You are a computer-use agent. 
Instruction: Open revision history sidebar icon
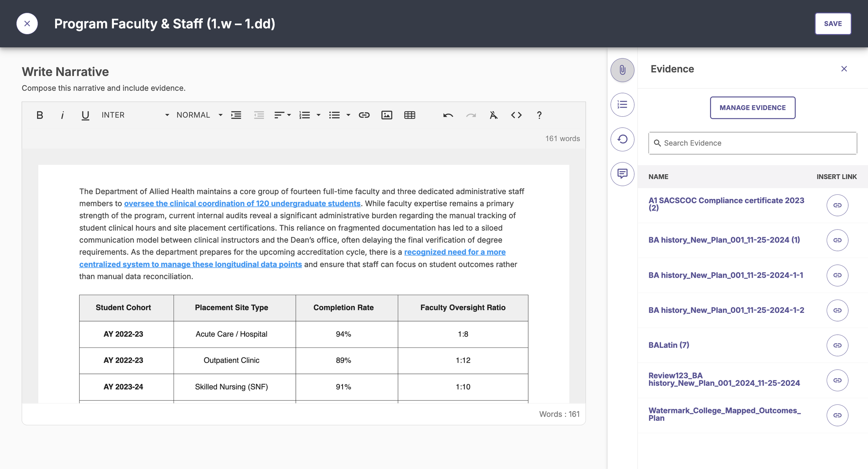click(x=622, y=139)
